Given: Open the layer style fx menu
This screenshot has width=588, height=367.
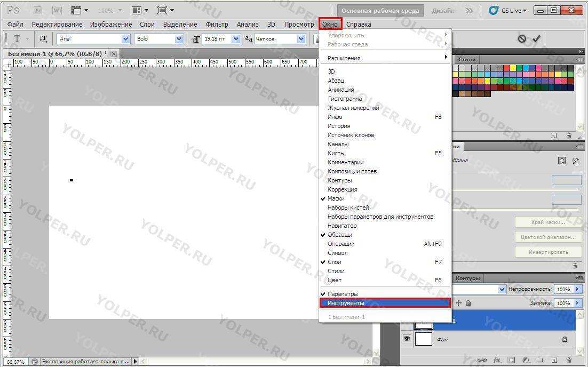Looking at the screenshot, I should pyautogui.click(x=497, y=360).
